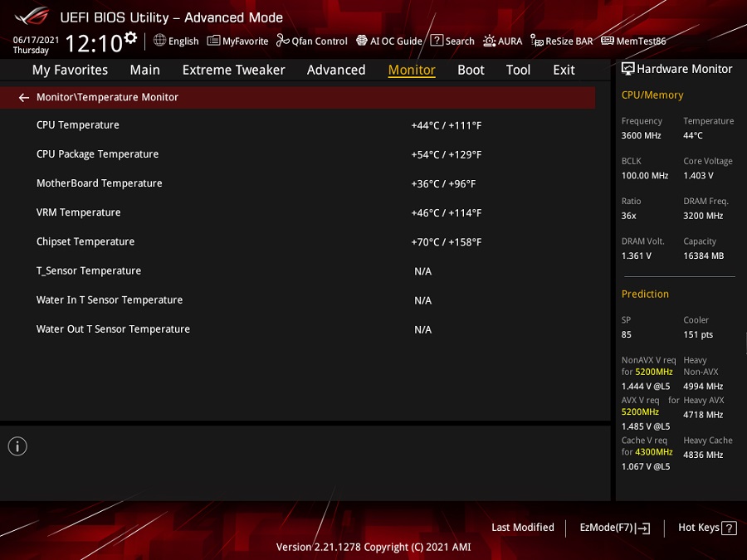Screen dimensions: 747x560
Task: Click the +44°C / +111°F value
Action: (447, 126)
